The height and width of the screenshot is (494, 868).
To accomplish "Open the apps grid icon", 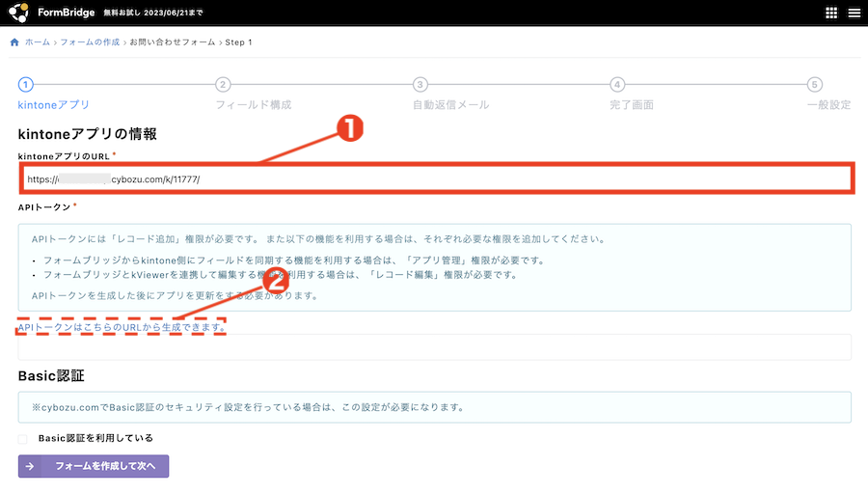I will click(831, 13).
